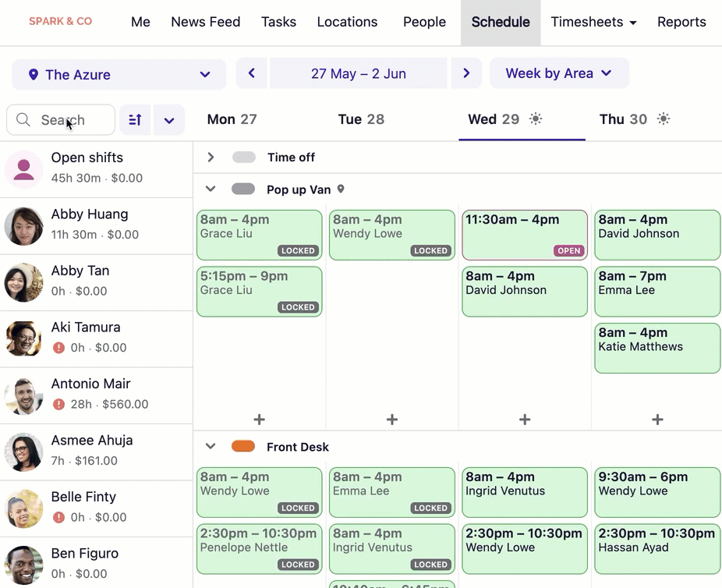Open the Me menu item
This screenshot has height=588, width=722.
click(140, 22)
